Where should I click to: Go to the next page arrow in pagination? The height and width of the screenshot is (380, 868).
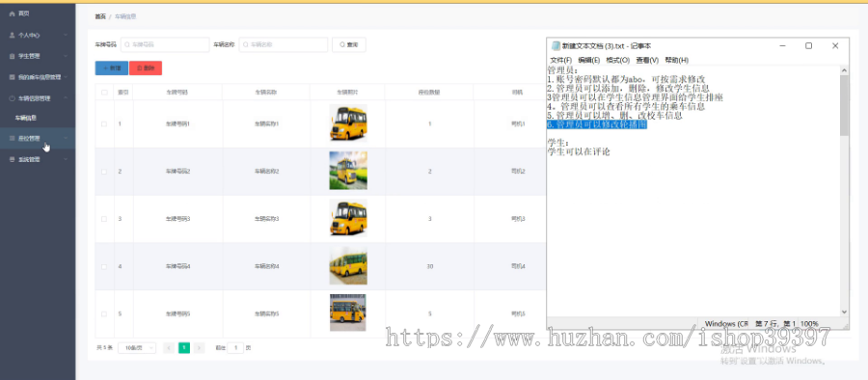tap(200, 348)
